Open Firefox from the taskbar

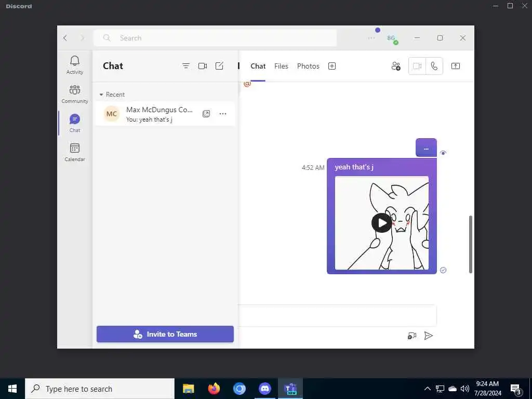click(214, 389)
